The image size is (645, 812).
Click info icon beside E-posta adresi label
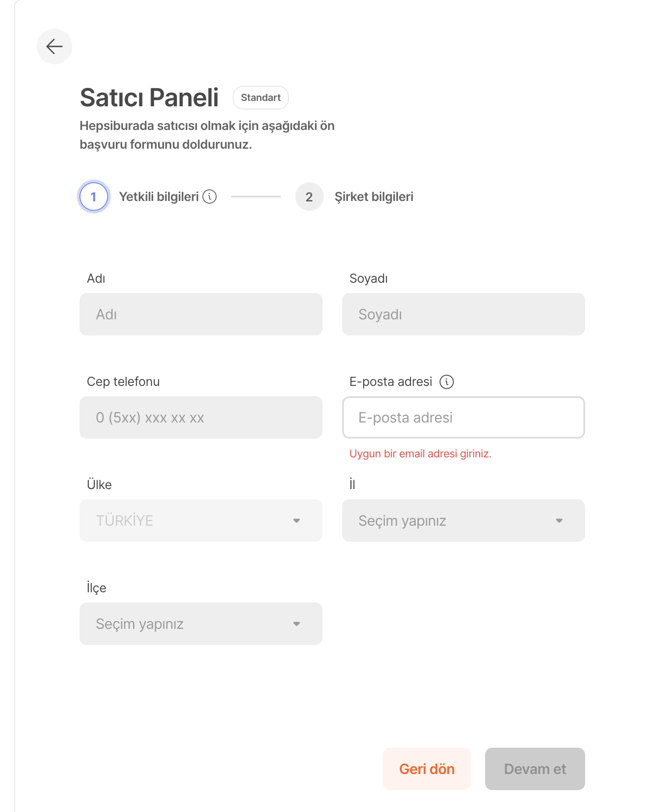click(447, 382)
